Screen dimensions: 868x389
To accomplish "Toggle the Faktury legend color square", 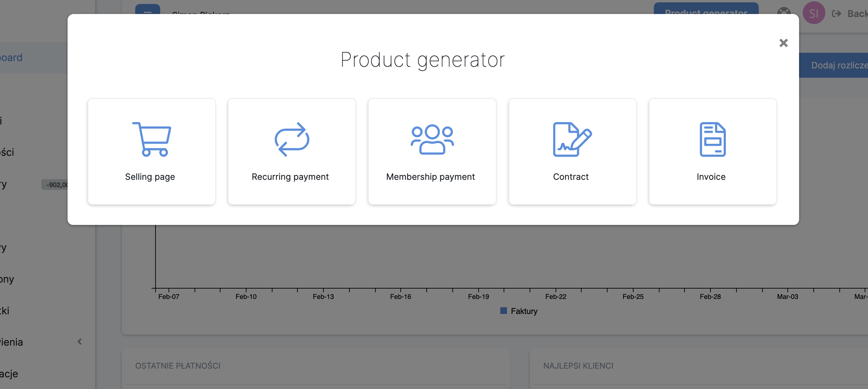I will [x=503, y=311].
